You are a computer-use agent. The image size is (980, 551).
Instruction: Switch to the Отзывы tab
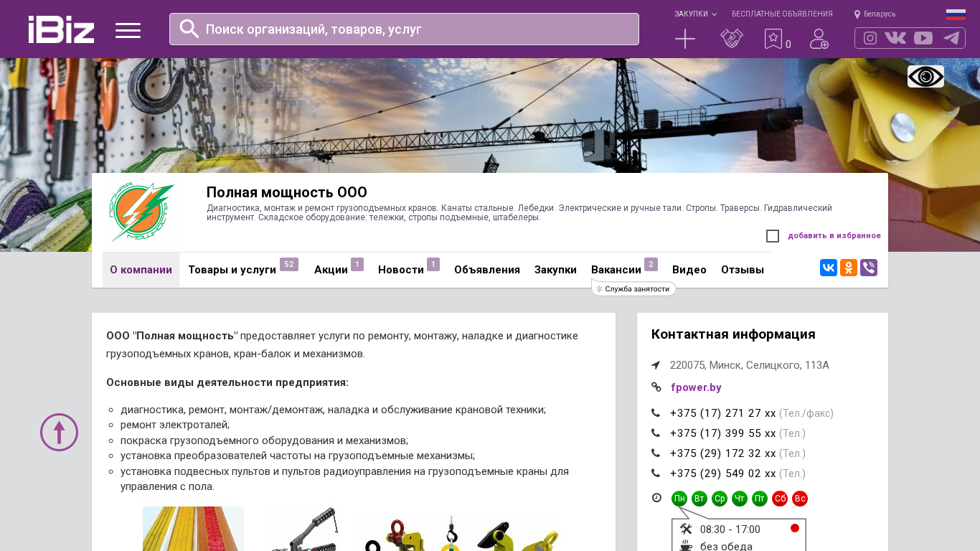coord(743,270)
